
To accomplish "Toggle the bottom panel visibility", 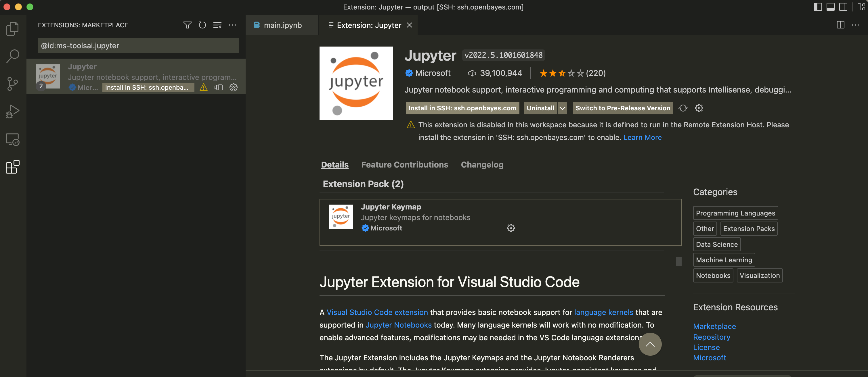I will 830,7.
